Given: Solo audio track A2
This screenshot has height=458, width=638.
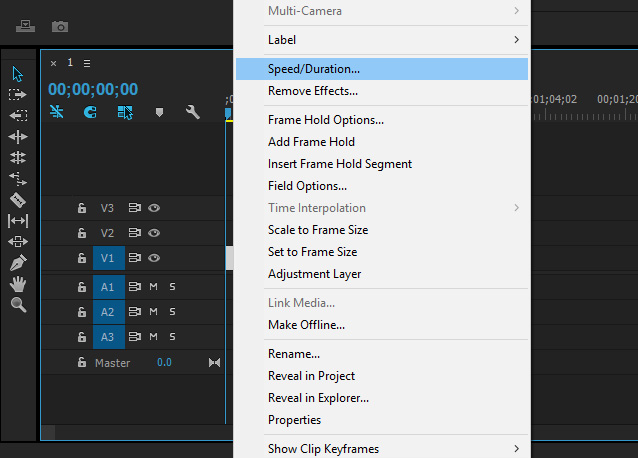Looking at the screenshot, I should pos(173,312).
